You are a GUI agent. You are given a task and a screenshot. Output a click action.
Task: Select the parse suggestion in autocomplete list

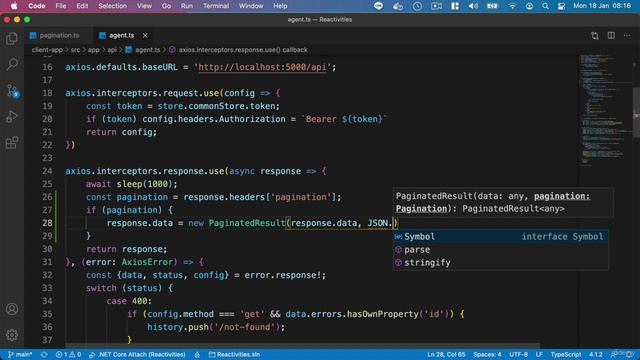click(500, 249)
